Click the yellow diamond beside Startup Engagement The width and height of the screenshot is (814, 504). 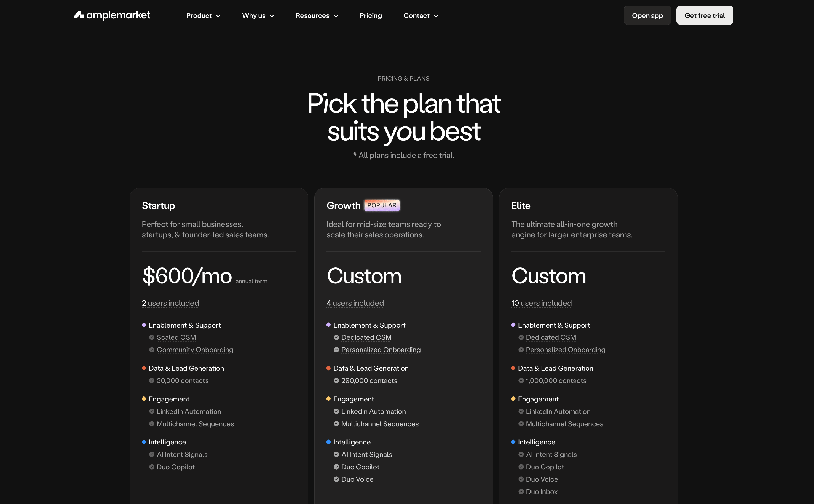pos(144,399)
